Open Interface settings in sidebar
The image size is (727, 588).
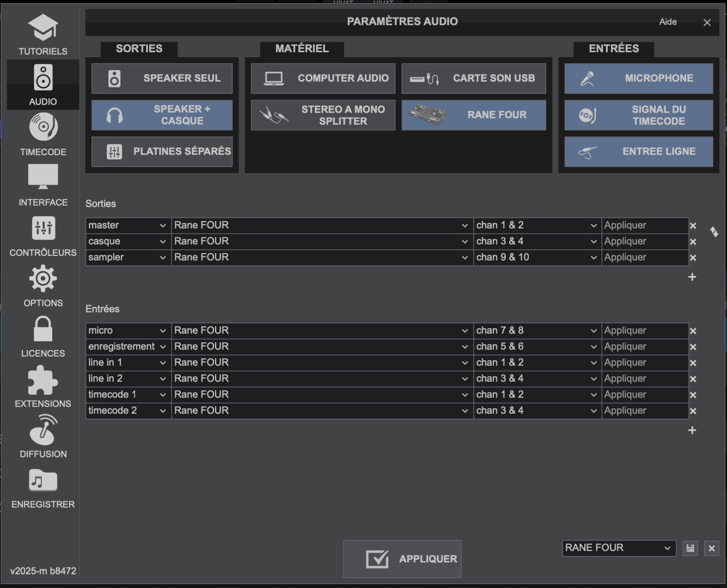tap(43, 185)
